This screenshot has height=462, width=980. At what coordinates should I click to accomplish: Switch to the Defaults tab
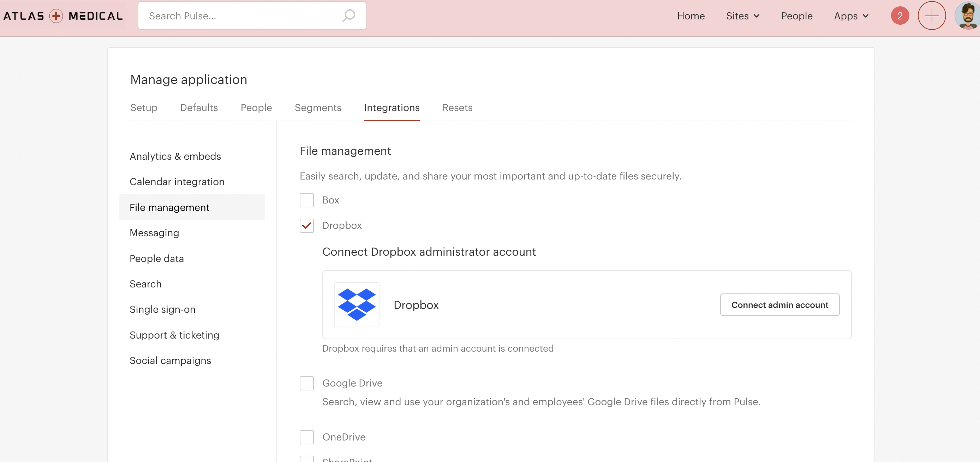199,108
